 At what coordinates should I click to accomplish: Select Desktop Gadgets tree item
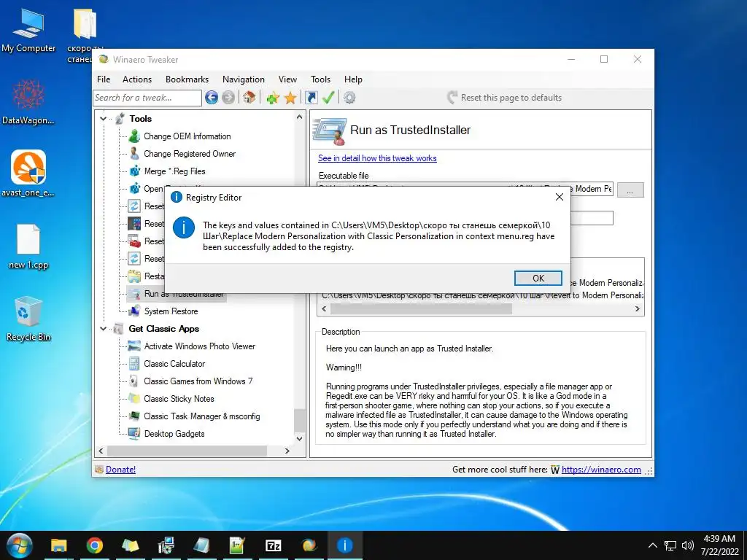click(174, 434)
